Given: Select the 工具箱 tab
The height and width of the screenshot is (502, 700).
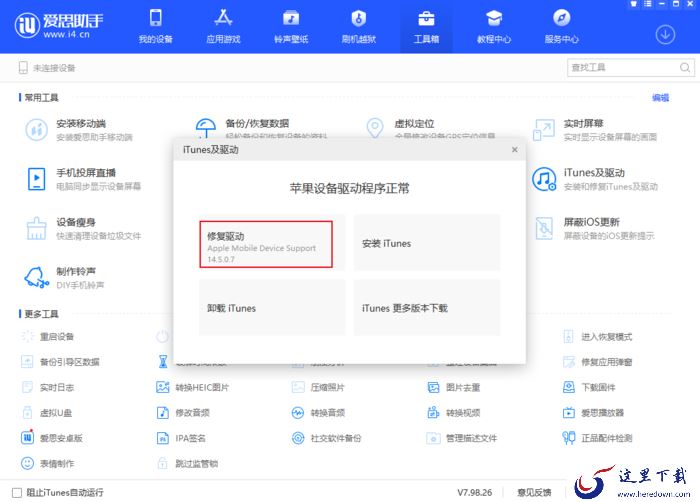Looking at the screenshot, I should 426,27.
